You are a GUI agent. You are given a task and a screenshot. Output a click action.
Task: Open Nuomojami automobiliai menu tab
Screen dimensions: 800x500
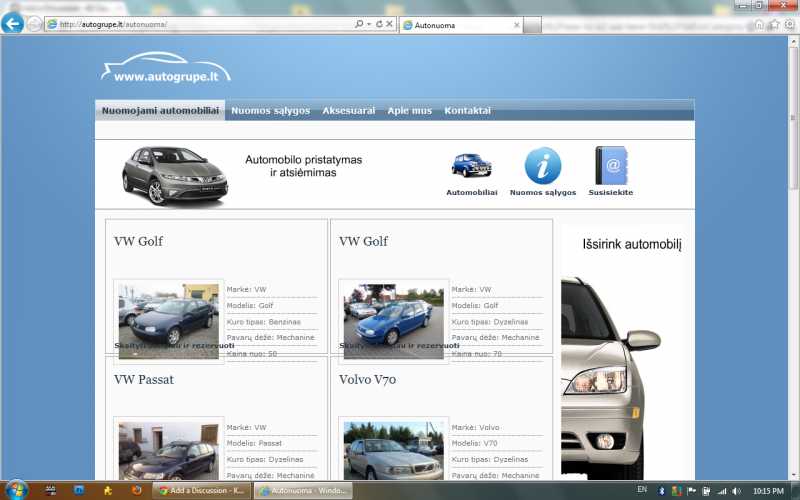160,110
